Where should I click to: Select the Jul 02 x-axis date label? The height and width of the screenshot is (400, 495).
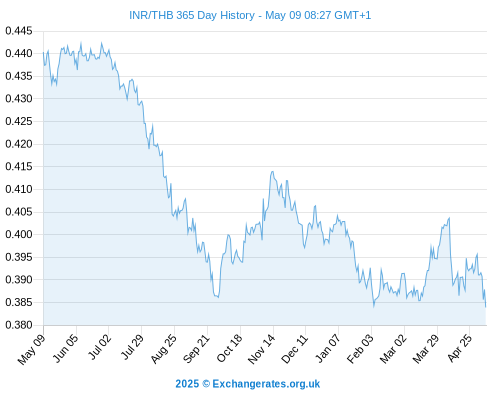coord(99,347)
